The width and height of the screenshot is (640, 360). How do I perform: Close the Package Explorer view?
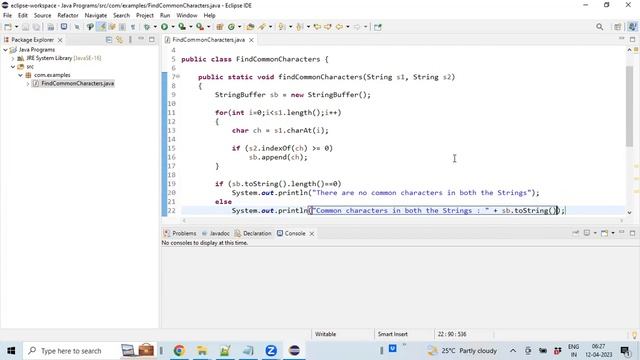click(60, 40)
